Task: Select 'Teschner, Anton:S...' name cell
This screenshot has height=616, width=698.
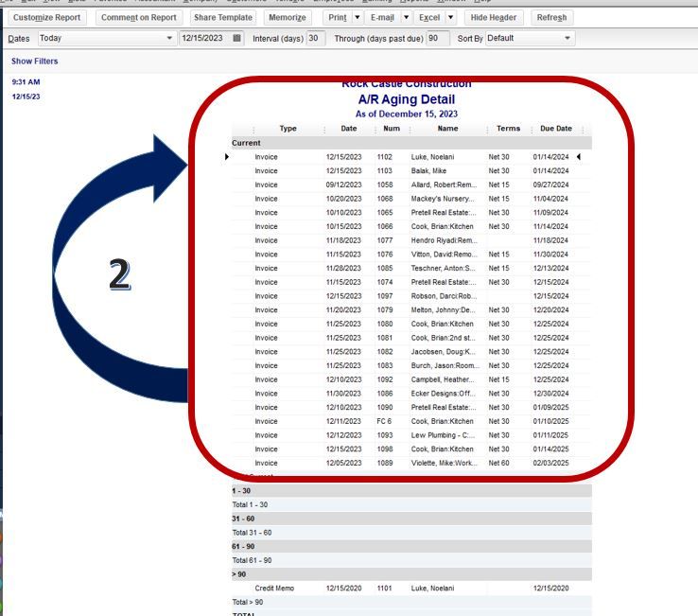Action: [443, 268]
